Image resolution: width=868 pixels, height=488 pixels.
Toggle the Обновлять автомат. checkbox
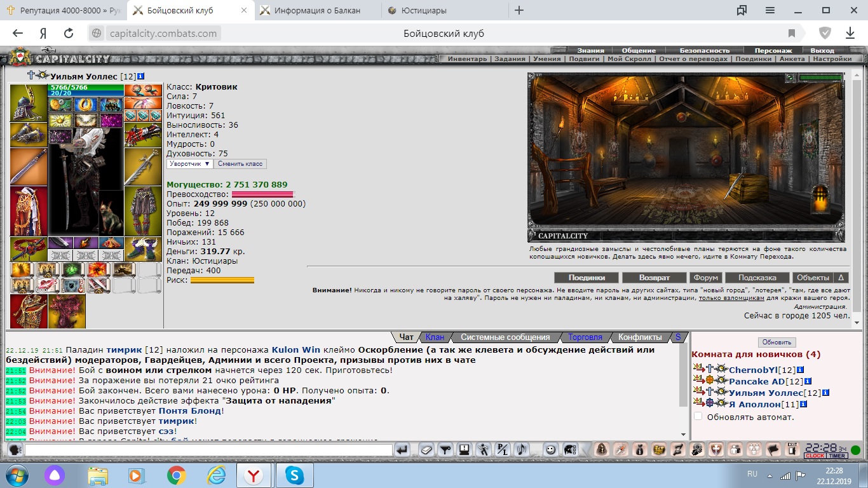[698, 417]
